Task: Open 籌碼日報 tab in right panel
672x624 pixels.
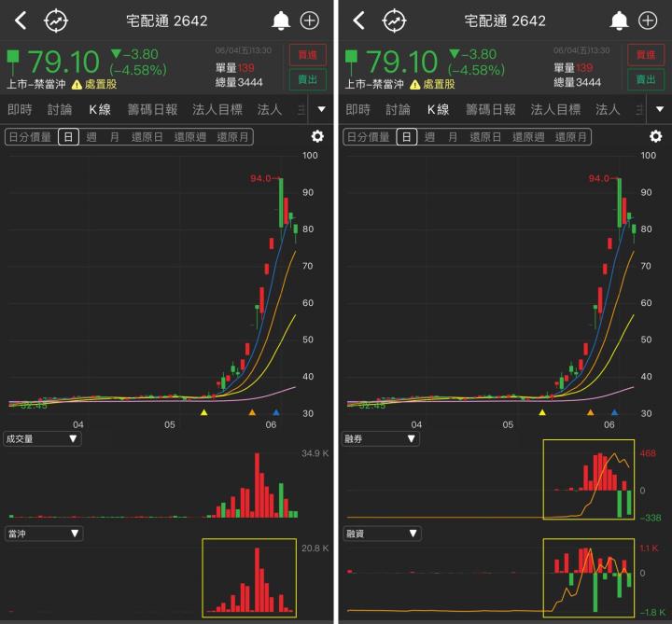Action: (491, 110)
